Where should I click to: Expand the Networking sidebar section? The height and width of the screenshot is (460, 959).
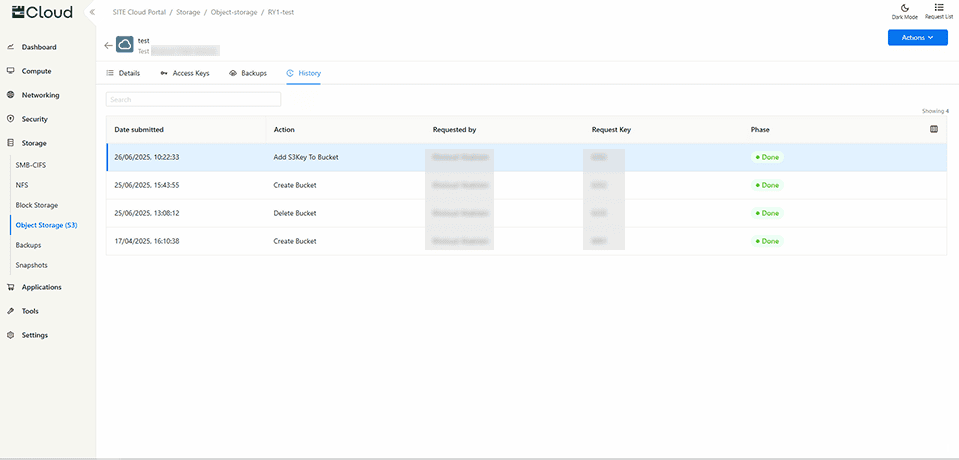point(40,95)
